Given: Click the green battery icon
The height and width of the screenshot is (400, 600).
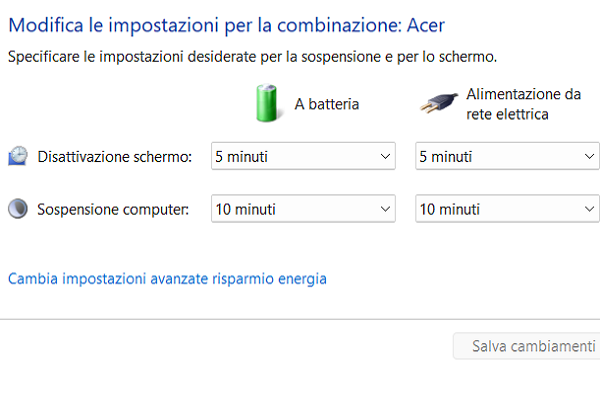Looking at the screenshot, I should [x=266, y=103].
